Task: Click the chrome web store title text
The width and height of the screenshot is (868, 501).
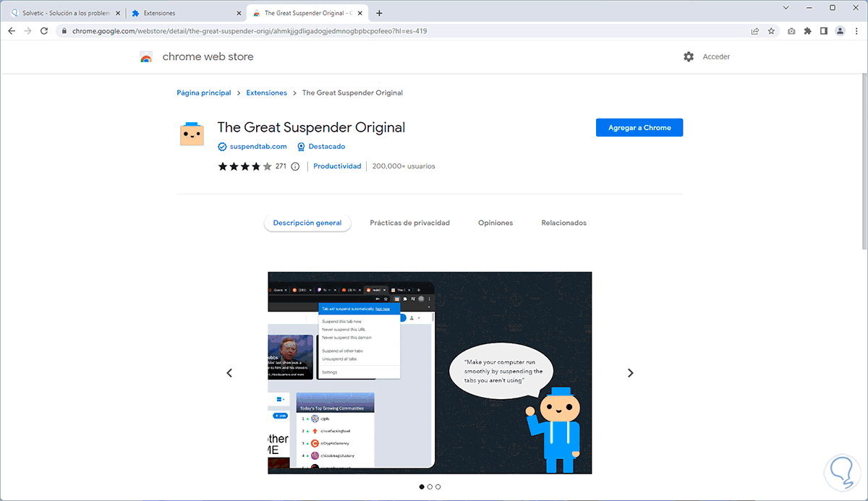Action: [208, 56]
